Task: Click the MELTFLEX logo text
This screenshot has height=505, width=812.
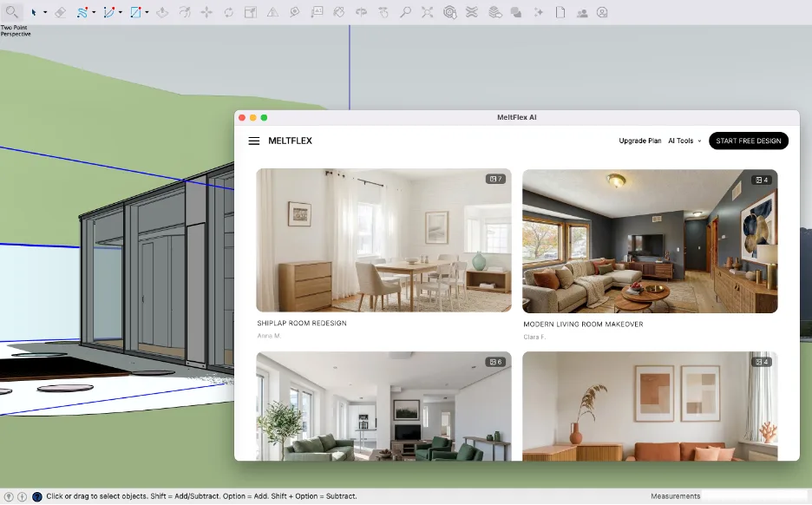Action: click(x=290, y=141)
